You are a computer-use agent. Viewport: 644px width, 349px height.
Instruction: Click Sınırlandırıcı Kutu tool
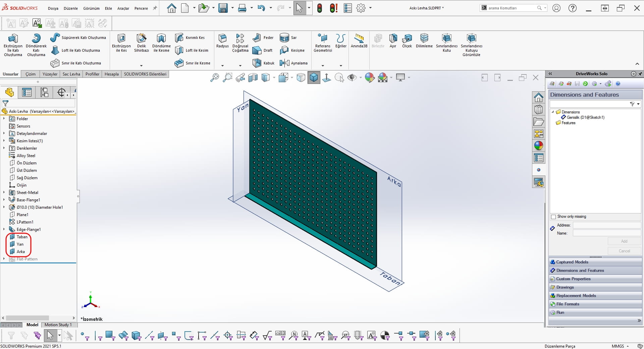pos(446,43)
